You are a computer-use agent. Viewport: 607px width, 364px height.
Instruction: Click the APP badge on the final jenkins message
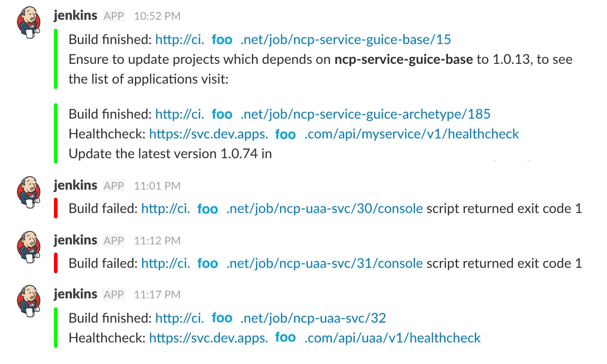pyautogui.click(x=113, y=294)
